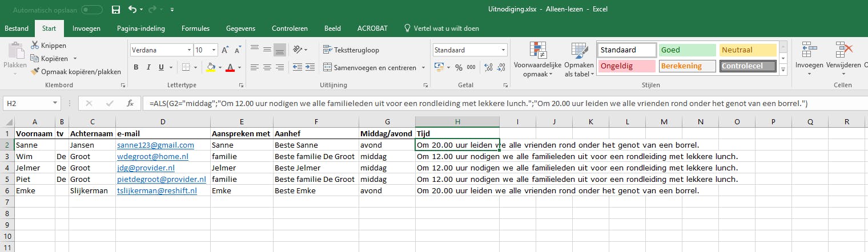Click the save floppy disk icon
Viewport: 868px width, 252px height.
(116, 10)
